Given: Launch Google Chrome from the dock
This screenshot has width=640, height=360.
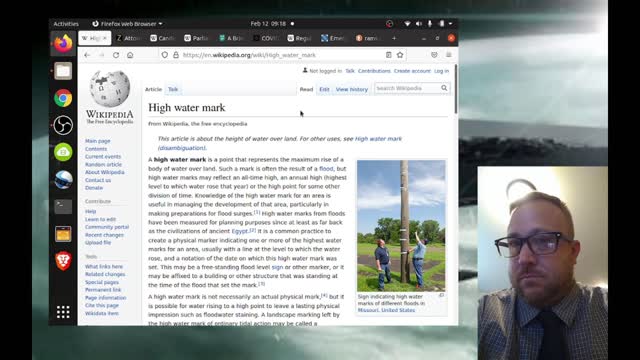Looking at the screenshot, I should [x=63, y=98].
